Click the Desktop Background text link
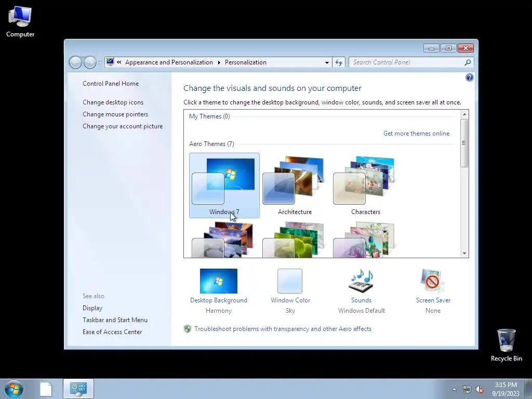 click(219, 300)
